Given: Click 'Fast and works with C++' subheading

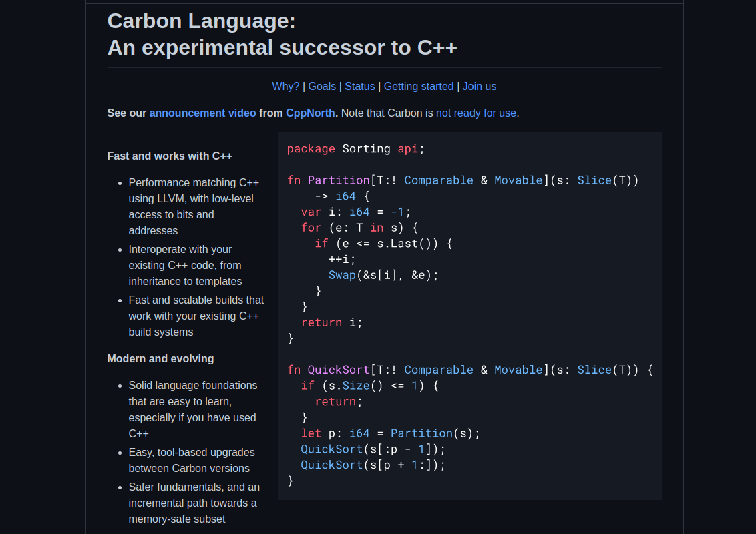Looking at the screenshot, I should click(x=170, y=156).
